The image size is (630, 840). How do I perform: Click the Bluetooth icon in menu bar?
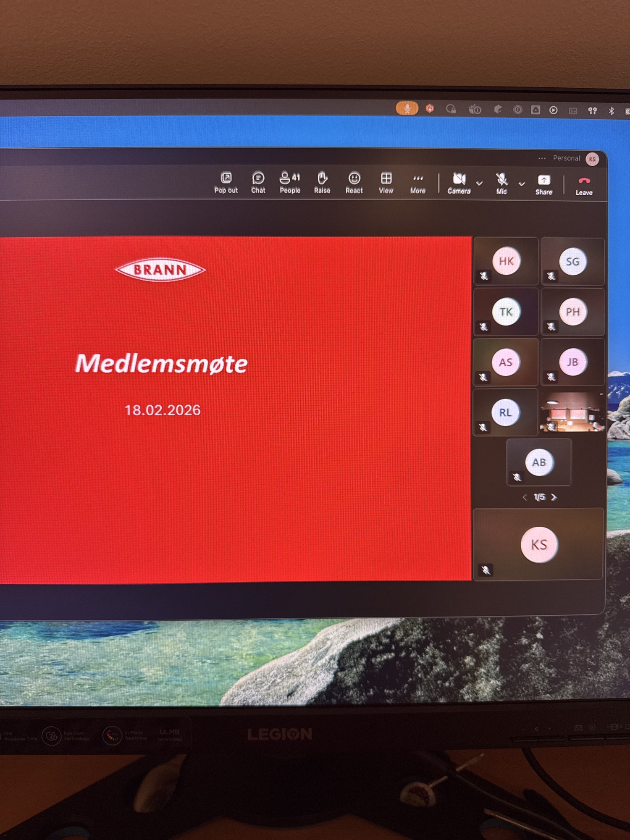[x=611, y=110]
